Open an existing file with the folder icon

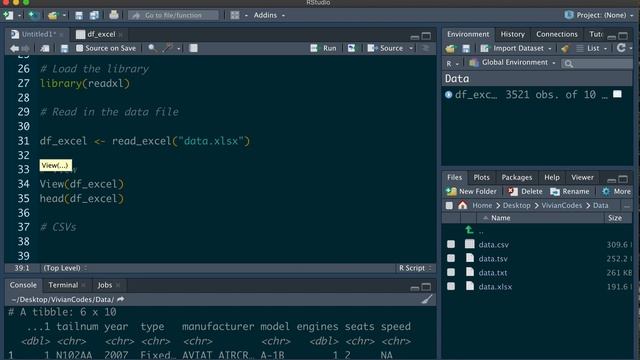pyautogui.click(x=53, y=16)
